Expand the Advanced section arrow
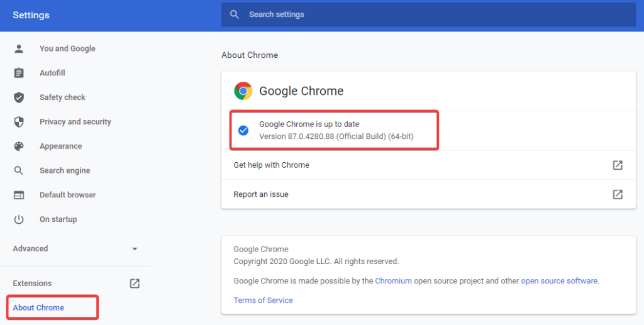 tap(135, 249)
